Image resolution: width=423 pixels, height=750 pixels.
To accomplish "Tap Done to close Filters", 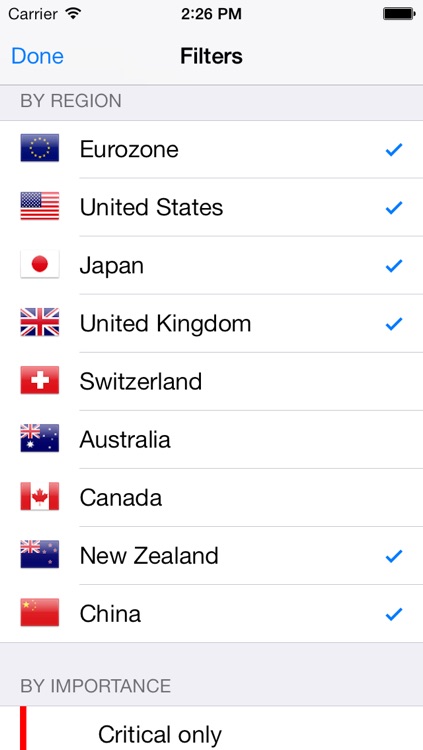I will 37,56.
